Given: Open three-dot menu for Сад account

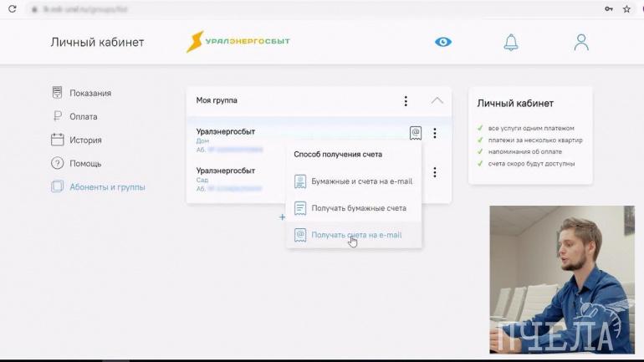Looking at the screenshot, I should point(435,172).
